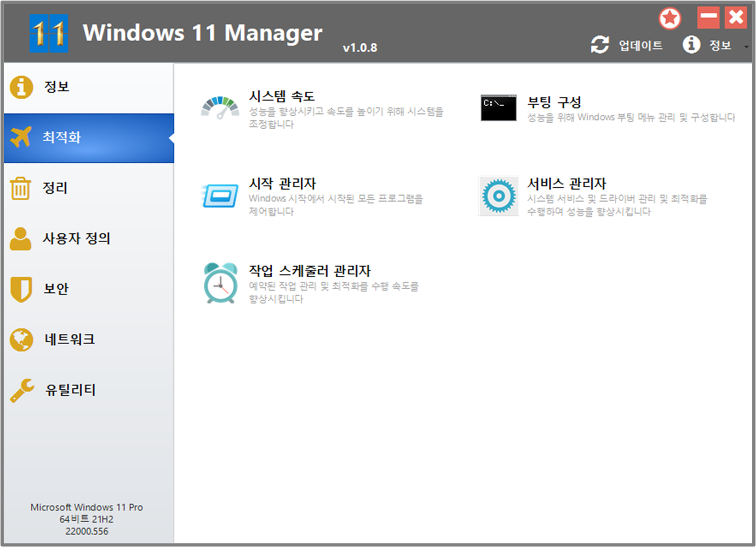Click the Windows 11 Manager logo
Viewport: 756px width, 547px height.
point(49,33)
